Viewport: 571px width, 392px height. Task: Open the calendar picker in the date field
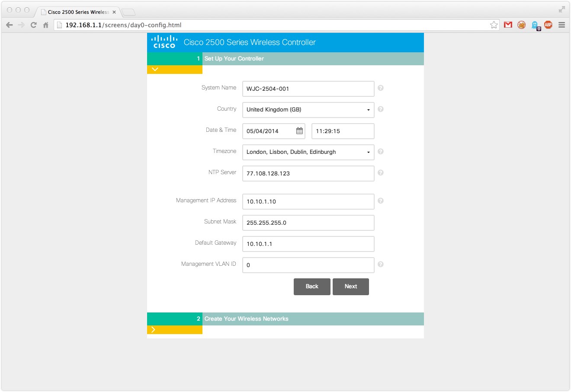pyautogui.click(x=299, y=131)
